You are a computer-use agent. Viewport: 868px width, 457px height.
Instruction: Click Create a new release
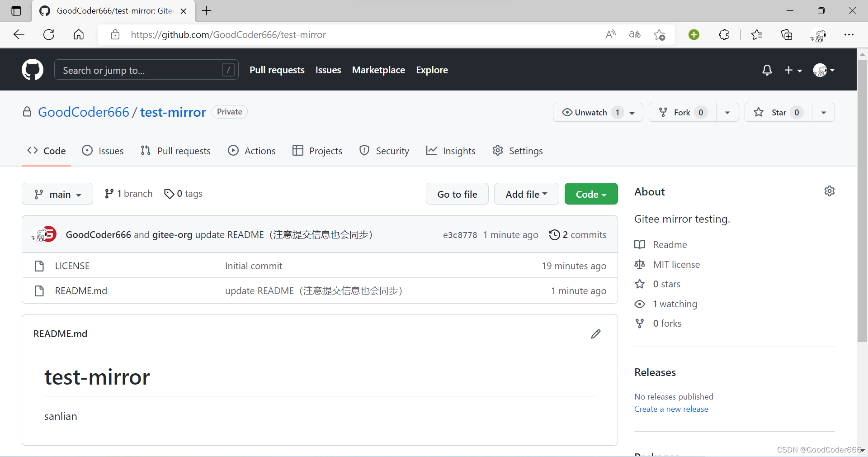671,409
